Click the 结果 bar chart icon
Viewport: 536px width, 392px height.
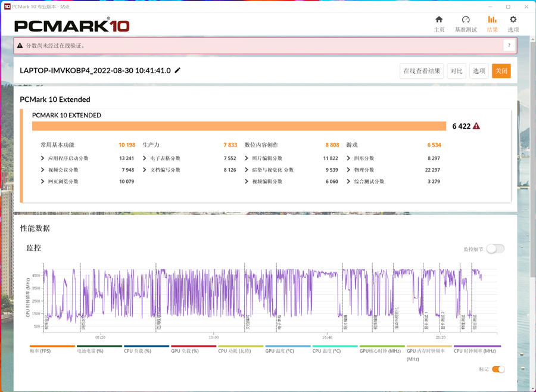(492, 20)
